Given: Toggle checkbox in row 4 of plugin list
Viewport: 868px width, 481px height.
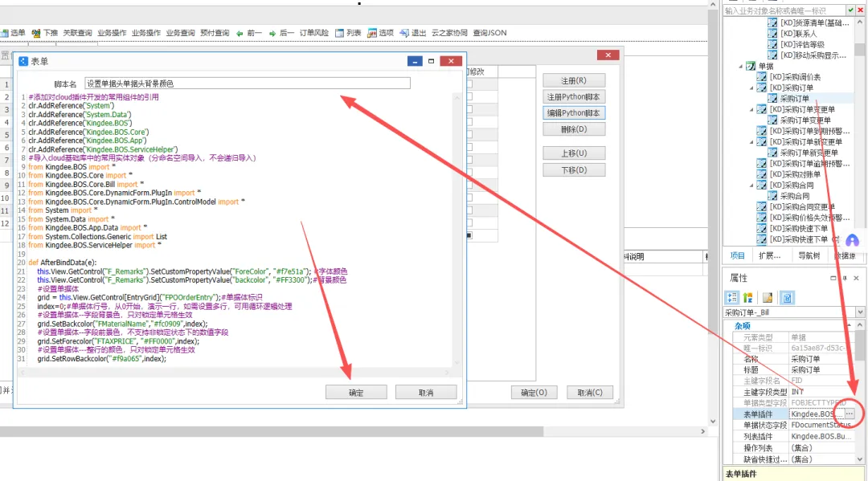Looking at the screenshot, I should [x=469, y=122].
